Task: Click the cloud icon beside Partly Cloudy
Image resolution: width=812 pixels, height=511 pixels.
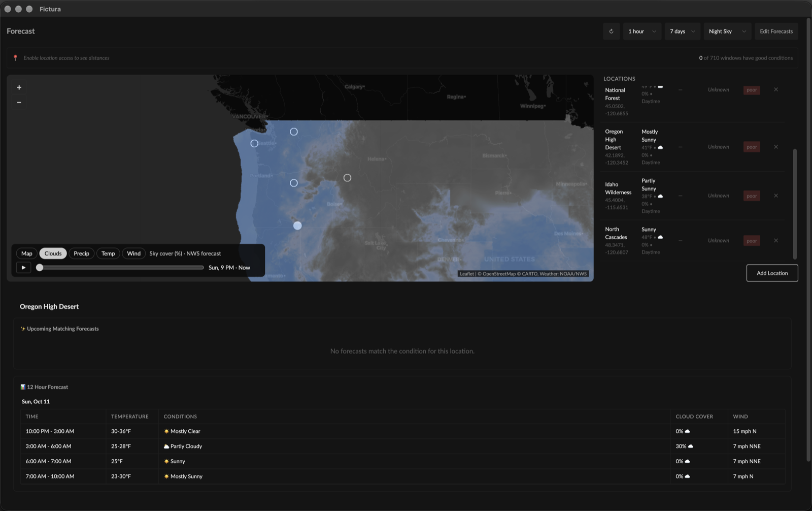Action: [x=166, y=446]
